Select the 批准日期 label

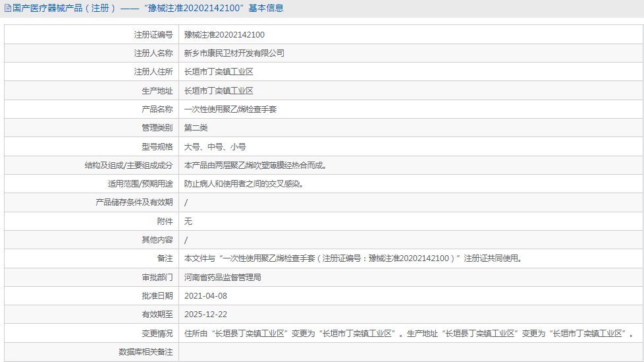click(157, 296)
